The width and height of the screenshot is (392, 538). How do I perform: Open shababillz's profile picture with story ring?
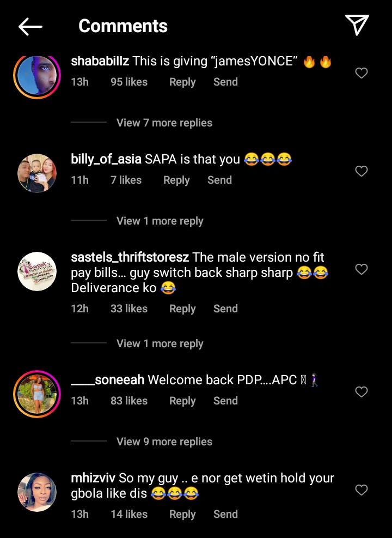point(37,76)
